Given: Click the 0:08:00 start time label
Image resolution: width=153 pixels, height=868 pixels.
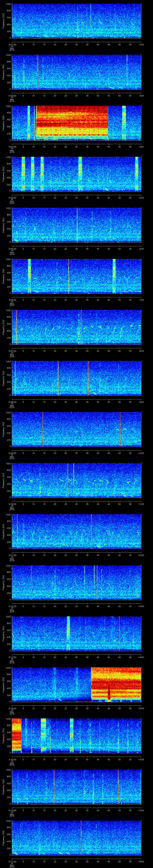Looking at the screenshot, I should (x=12, y=402).
